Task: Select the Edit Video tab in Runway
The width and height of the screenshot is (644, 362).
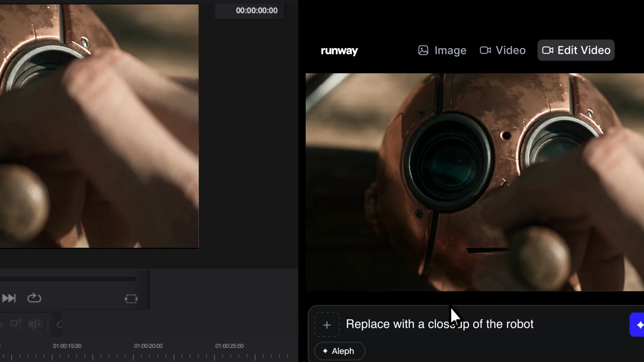Action: 576,50
